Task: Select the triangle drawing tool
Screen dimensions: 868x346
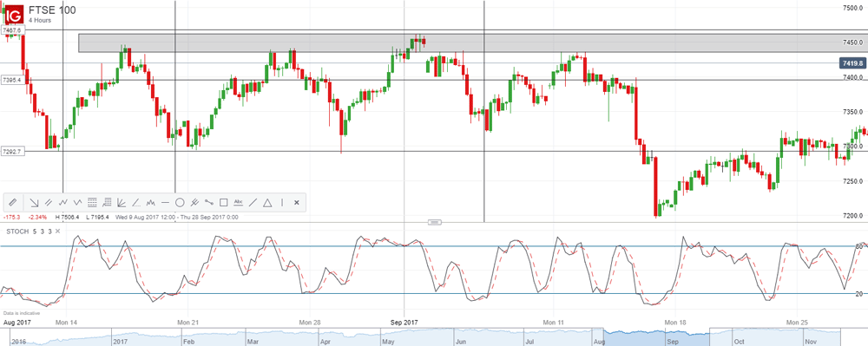Action: [267, 202]
